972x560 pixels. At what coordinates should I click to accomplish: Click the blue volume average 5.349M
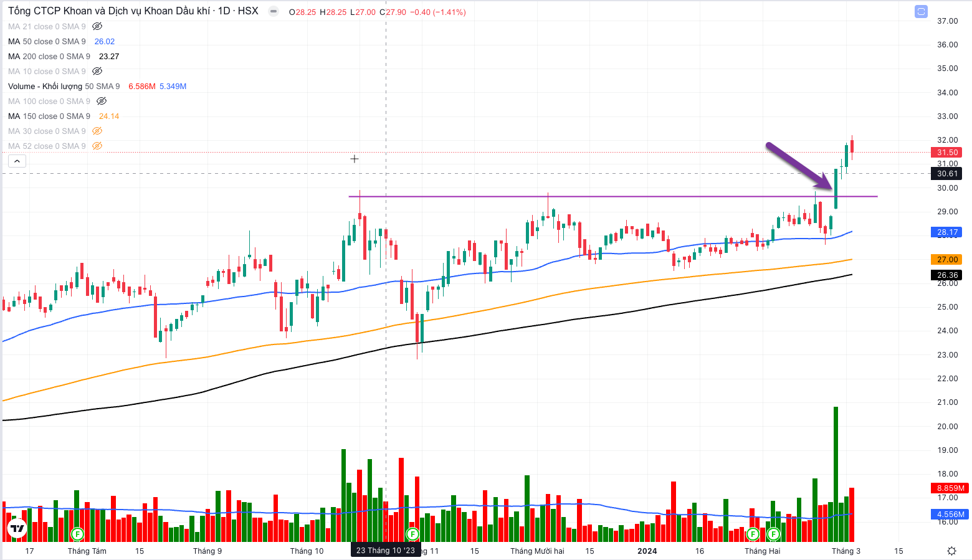[x=173, y=86]
